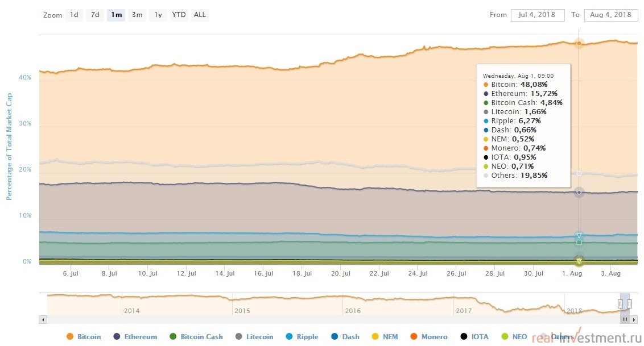Toggle IOTA series in legend
Screen dimensions: 644x346
coord(474,336)
